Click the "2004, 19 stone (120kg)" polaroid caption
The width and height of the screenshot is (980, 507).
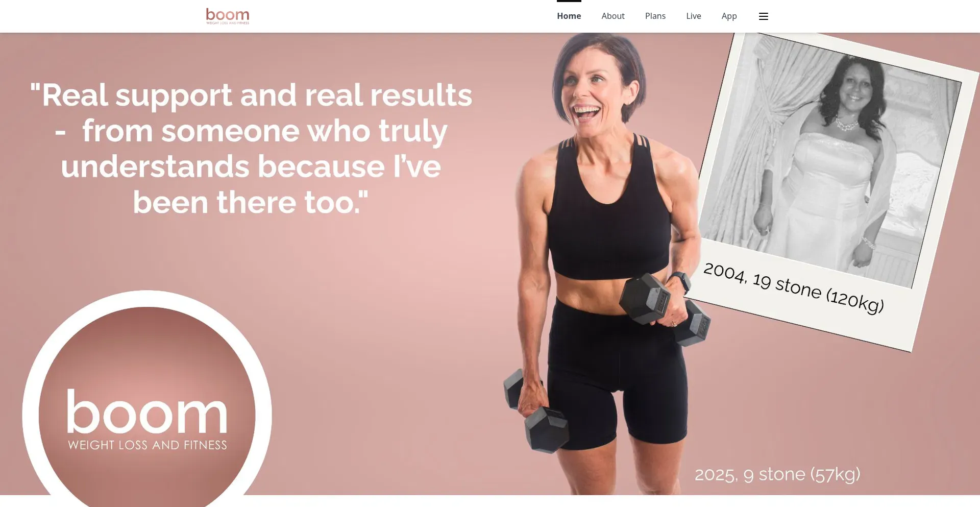pyautogui.click(x=794, y=287)
